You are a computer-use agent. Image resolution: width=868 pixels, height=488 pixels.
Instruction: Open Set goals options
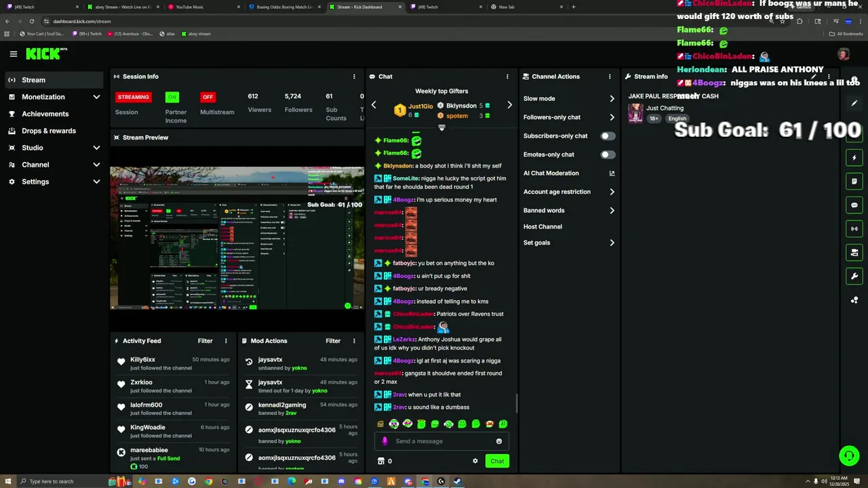(x=569, y=243)
